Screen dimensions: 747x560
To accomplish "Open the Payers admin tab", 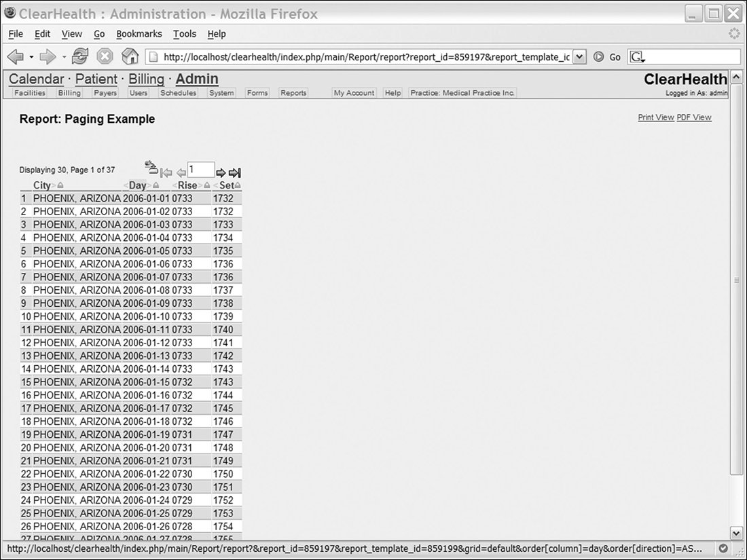I will click(105, 93).
